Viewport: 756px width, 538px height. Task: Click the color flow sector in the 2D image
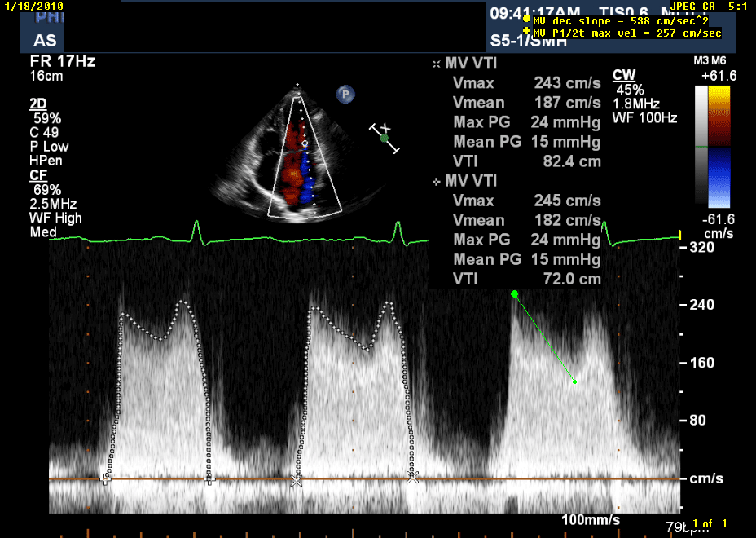(303, 159)
